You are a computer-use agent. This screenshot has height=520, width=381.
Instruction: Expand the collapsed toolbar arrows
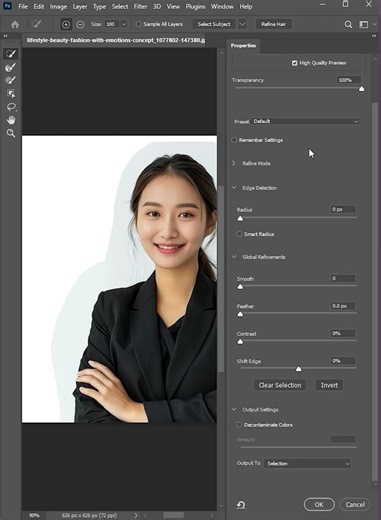5,36
